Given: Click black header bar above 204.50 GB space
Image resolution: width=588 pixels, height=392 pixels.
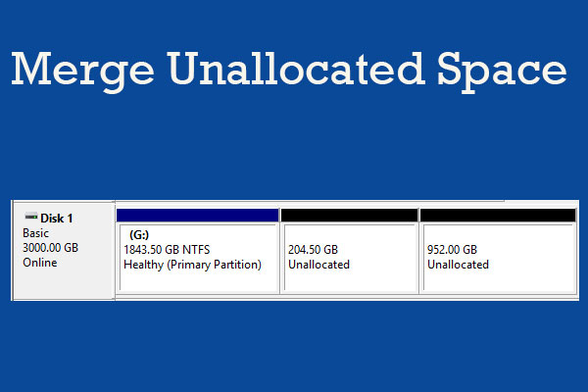Looking at the screenshot, I should click(349, 215).
